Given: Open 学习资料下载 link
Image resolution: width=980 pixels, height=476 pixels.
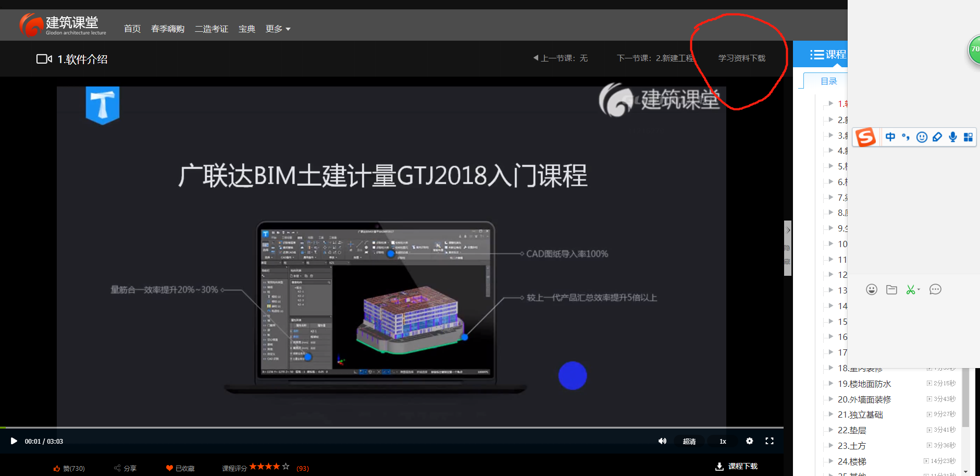Looking at the screenshot, I should 742,58.
